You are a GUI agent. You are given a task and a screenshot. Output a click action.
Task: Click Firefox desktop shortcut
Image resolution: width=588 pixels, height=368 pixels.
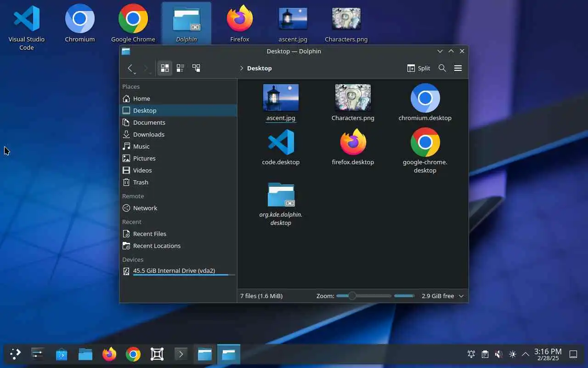pos(240,23)
